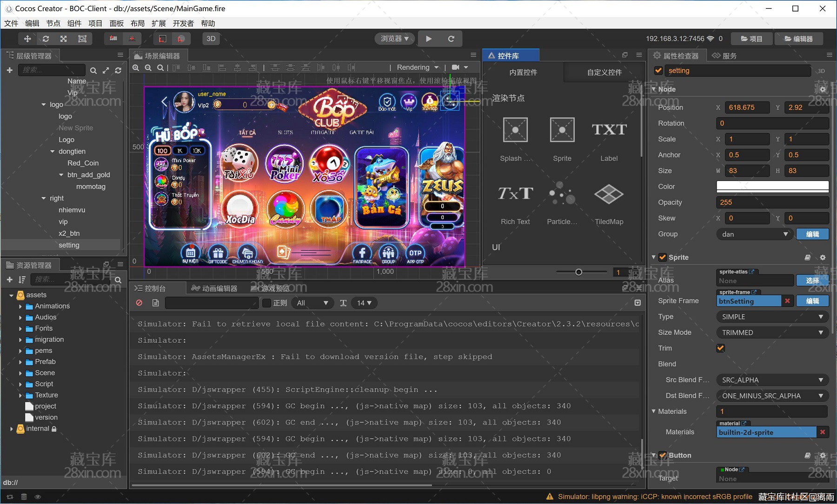Expand the Texture assets folder
Viewport: 837px width, 504px height.
click(20, 396)
